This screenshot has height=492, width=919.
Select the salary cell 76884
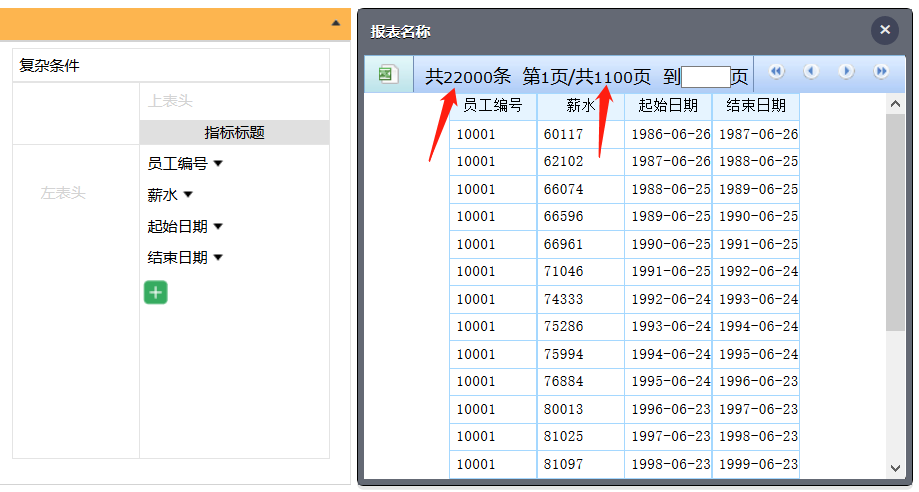click(581, 381)
